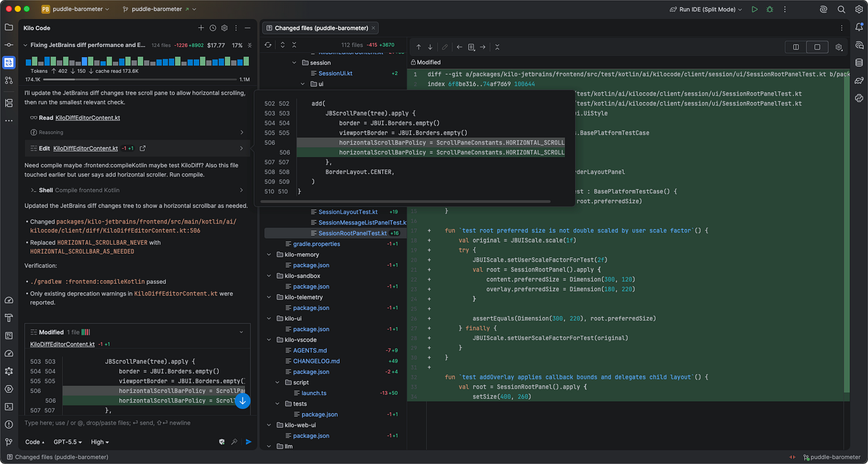Image resolution: width=868 pixels, height=464 pixels.
Task: Minimize the Kilo Code panel
Action: point(248,28)
